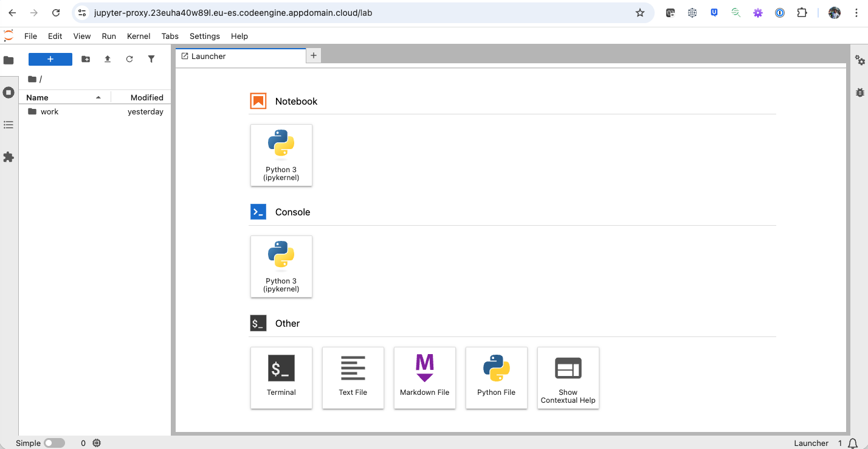Create a new folder in file browser
The height and width of the screenshot is (449, 868).
click(86, 59)
